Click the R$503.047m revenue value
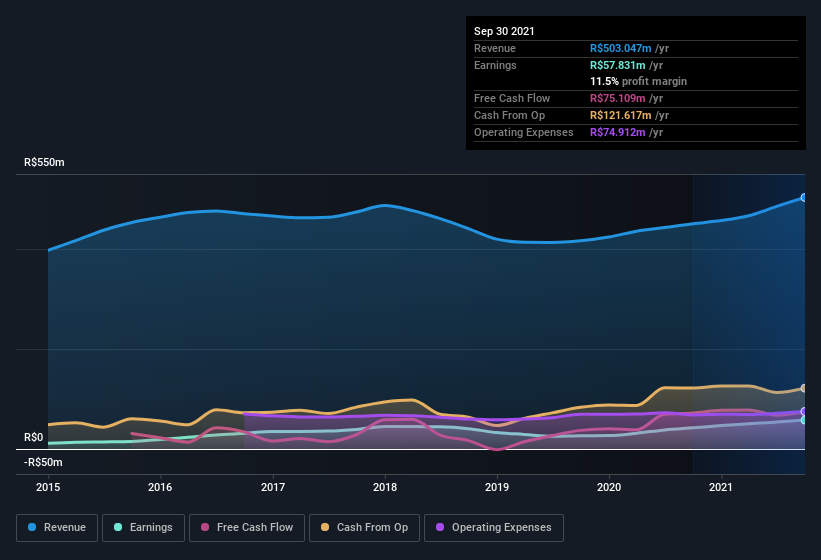The height and width of the screenshot is (560, 821). tap(620, 48)
